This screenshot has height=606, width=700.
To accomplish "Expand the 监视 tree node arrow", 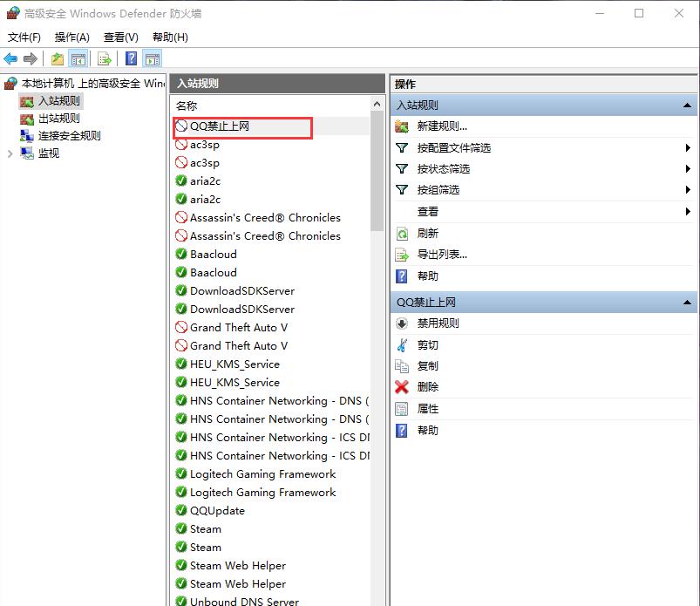I will click(x=10, y=153).
